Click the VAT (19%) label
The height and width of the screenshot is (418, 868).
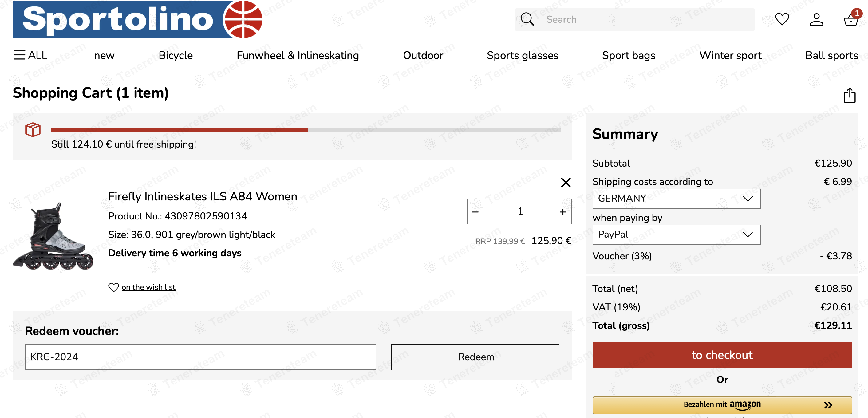[x=616, y=307]
